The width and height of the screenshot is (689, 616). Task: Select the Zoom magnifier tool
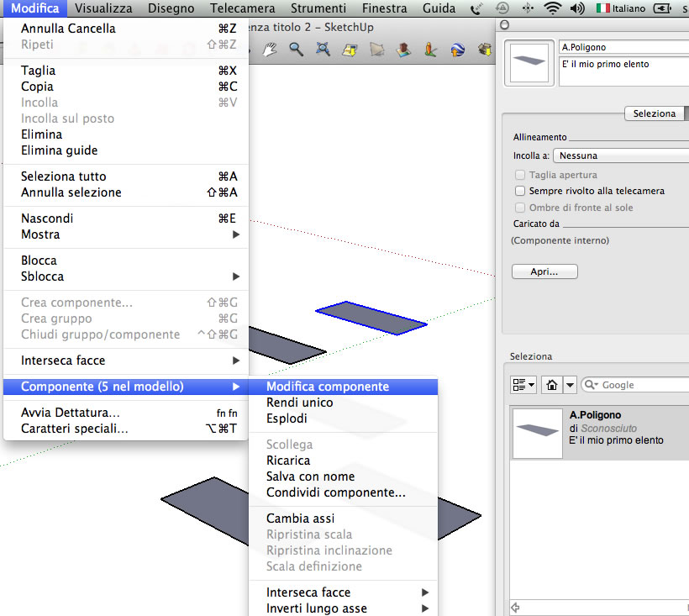(x=297, y=50)
